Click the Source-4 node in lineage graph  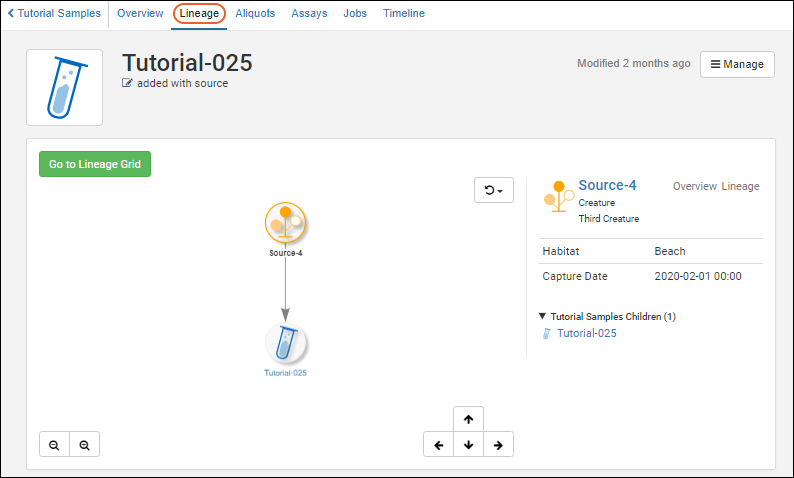tap(285, 222)
